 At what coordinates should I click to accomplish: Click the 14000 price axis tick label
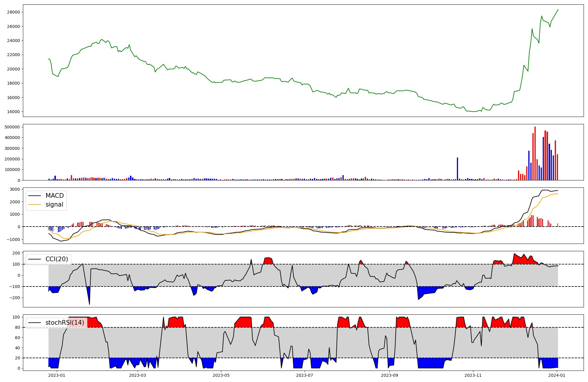(14, 112)
